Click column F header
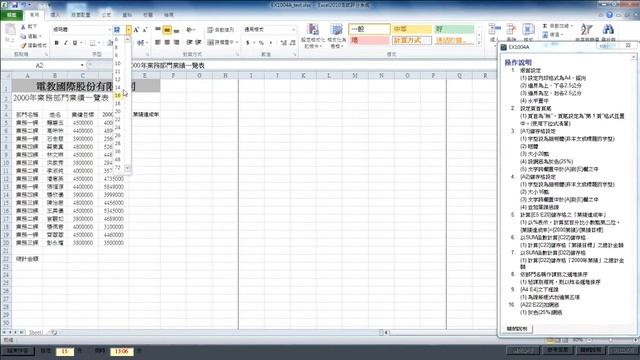Viewport: 640px width, 360px height. [x=173, y=76]
